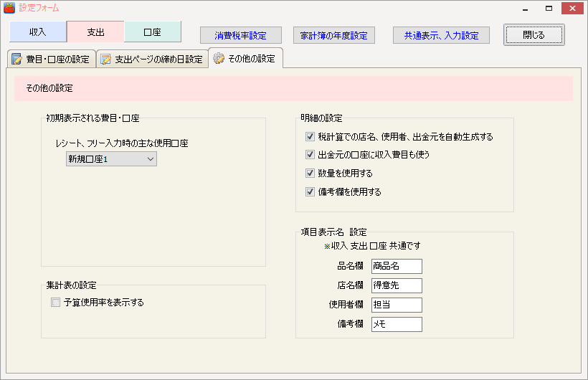Click the 品名欄 field containing 商品名
The image size is (588, 380).
(x=397, y=266)
